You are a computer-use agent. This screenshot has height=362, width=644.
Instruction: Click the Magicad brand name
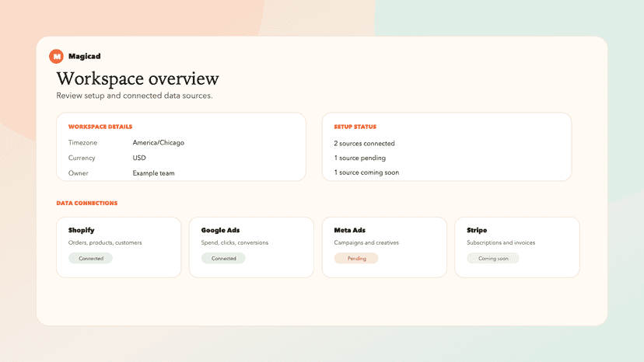[x=84, y=56]
